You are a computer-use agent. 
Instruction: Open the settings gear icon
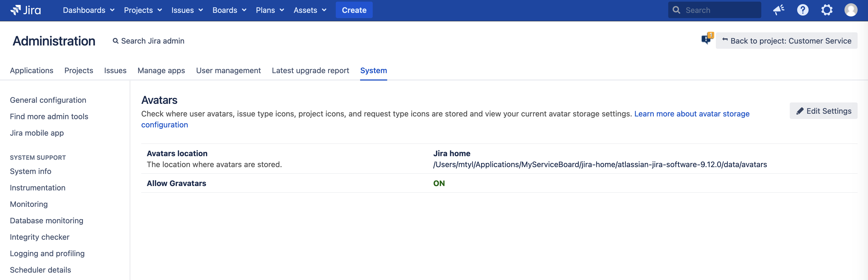point(827,10)
